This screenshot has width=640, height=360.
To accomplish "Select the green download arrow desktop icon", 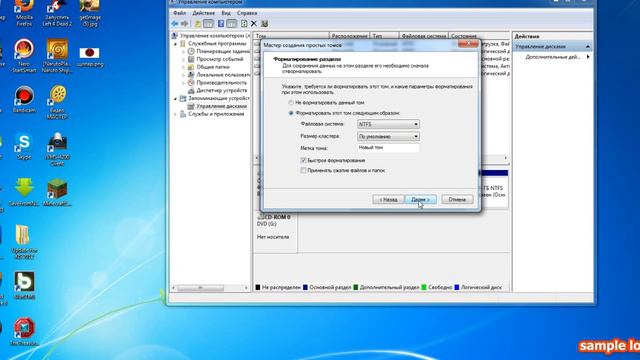I will point(24,192).
